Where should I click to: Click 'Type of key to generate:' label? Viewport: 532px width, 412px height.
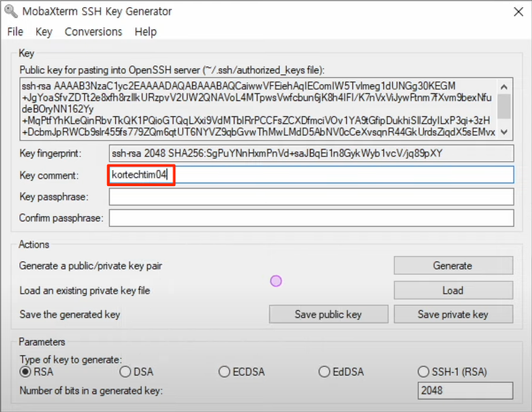(x=71, y=360)
